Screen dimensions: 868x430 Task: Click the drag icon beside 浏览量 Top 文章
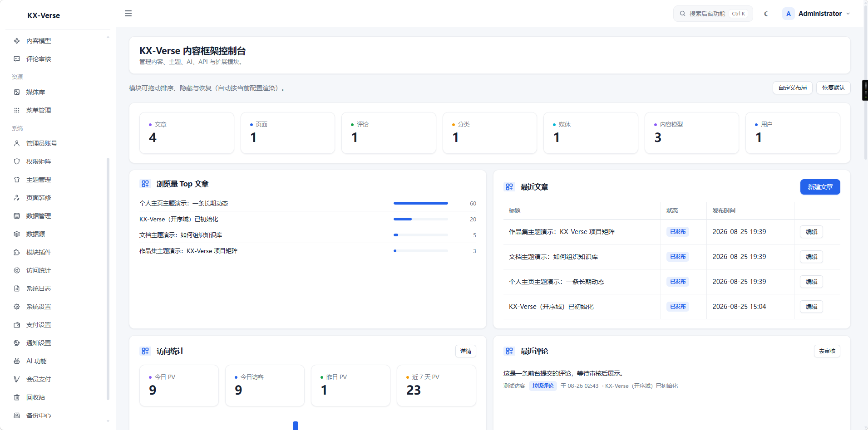pos(145,184)
